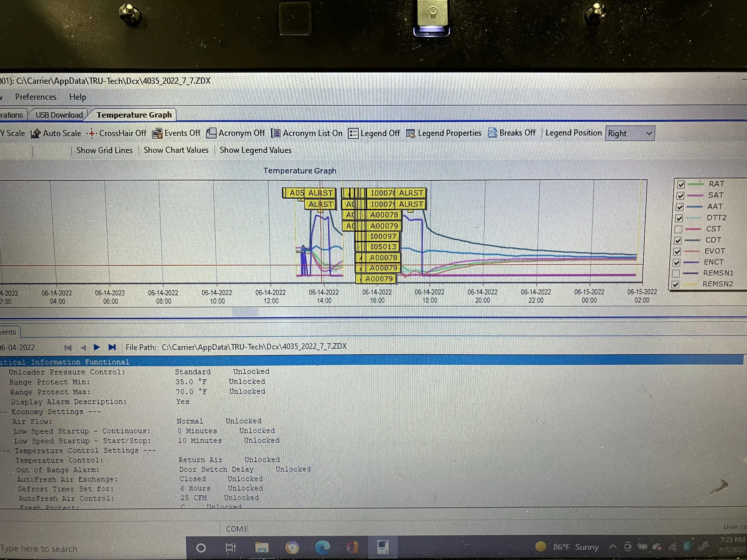This screenshot has width=747, height=560.
Task: Click the I00097 event marker
Action: 383,236
